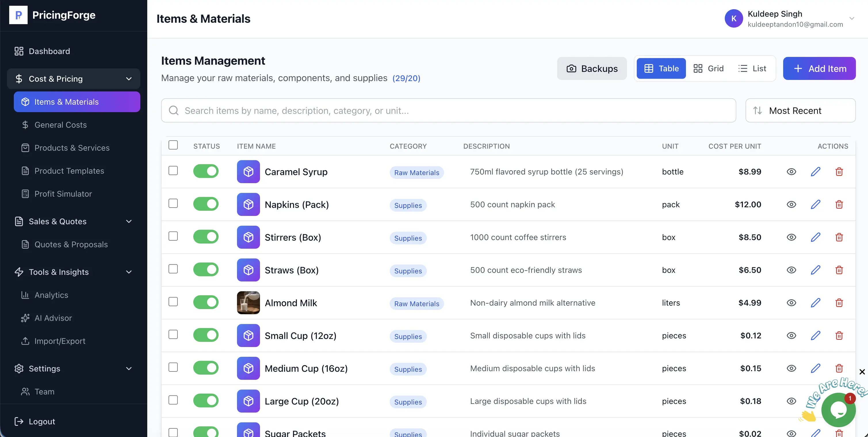This screenshot has width=868, height=437.
Task: Switch to List view
Action: (753, 68)
